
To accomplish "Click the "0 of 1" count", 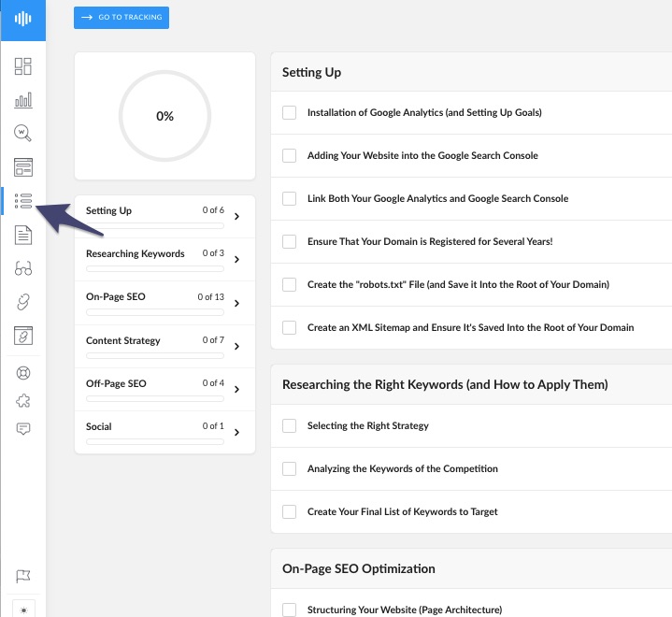I will 213,425.
